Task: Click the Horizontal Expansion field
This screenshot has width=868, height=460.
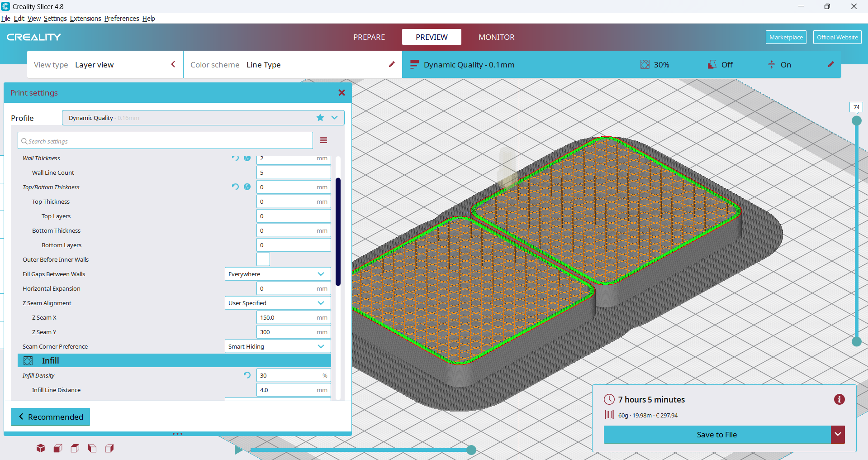Action: click(x=294, y=288)
